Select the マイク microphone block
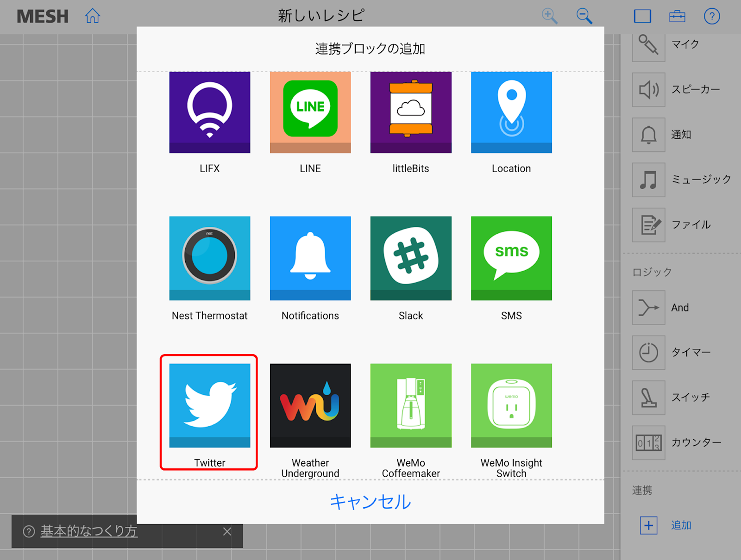The image size is (741, 560). [x=649, y=45]
